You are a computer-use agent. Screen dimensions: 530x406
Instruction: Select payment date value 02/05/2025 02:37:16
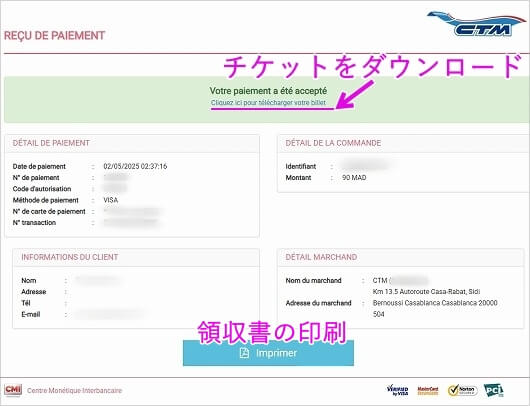[x=135, y=166]
